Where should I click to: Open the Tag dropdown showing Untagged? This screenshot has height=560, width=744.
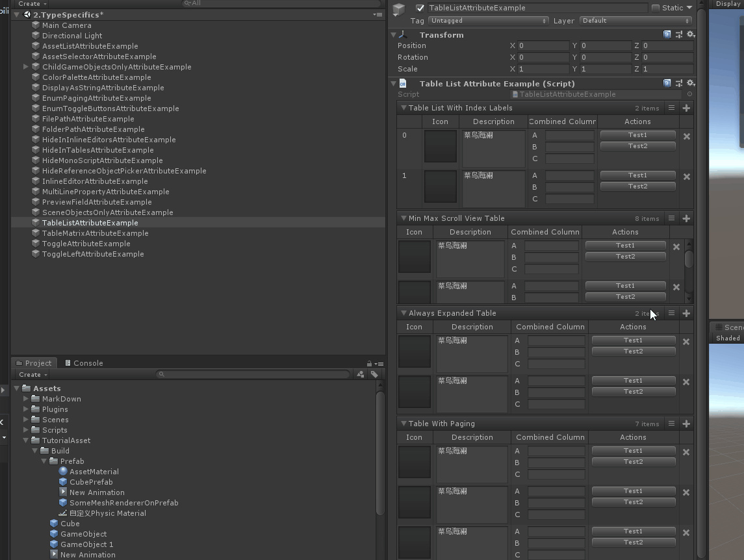coord(488,21)
